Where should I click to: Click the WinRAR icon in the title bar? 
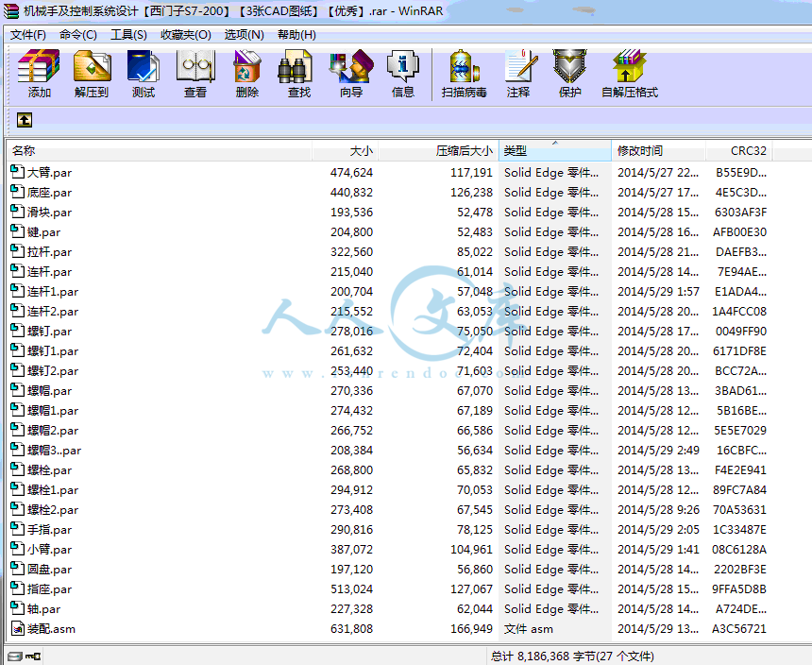click(x=11, y=11)
